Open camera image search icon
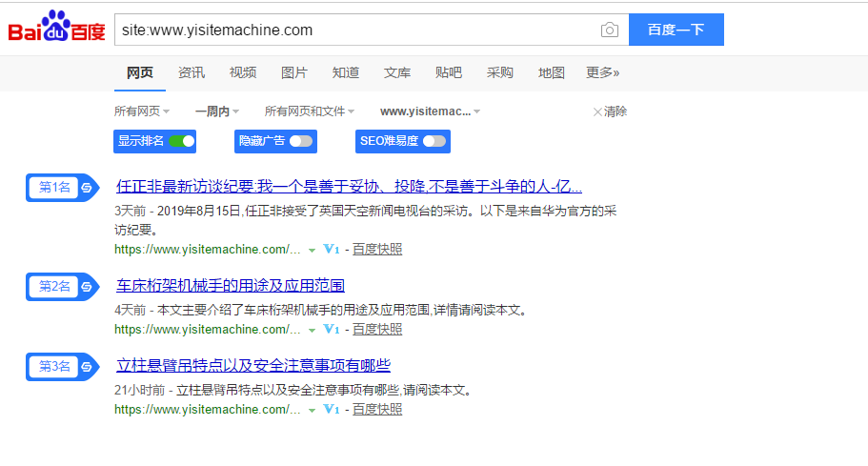Image resolution: width=868 pixels, height=466 pixels. tap(610, 30)
